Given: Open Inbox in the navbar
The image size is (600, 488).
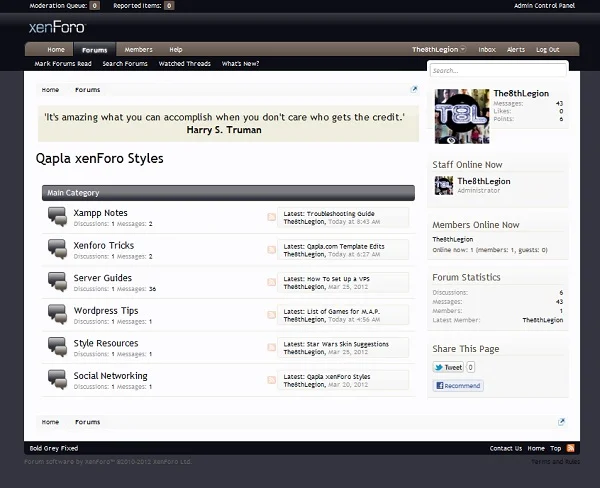Looking at the screenshot, I should pyautogui.click(x=487, y=50).
